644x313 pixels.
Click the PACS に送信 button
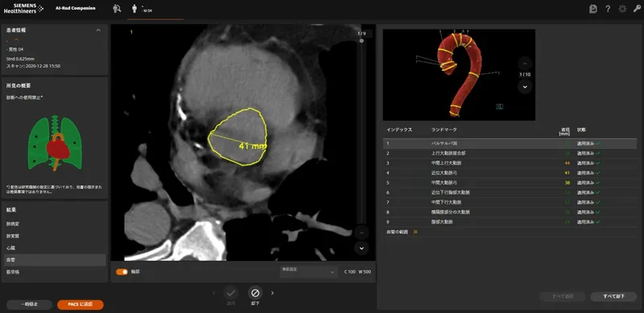pyautogui.click(x=80, y=305)
